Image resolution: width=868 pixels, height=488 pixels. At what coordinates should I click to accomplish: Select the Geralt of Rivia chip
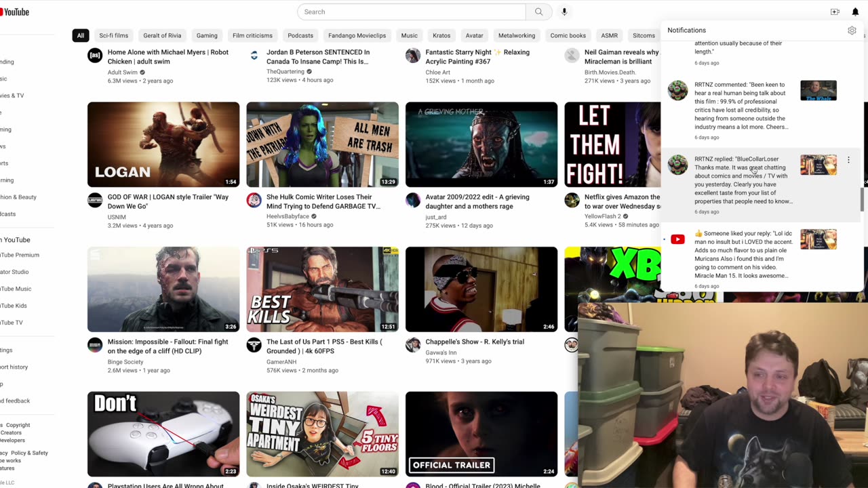[x=162, y=35]
